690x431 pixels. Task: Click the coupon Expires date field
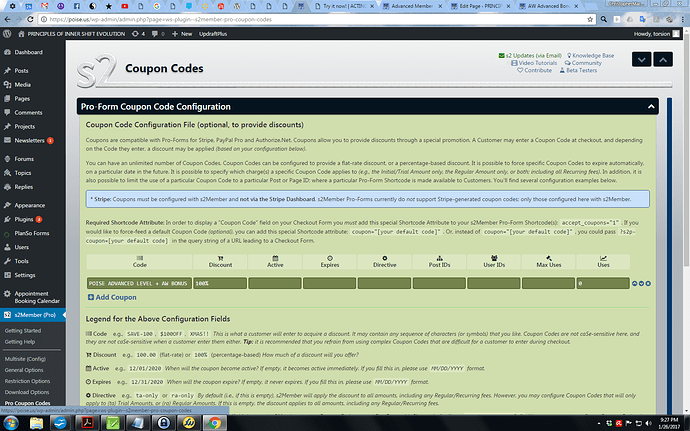point(330,283)
